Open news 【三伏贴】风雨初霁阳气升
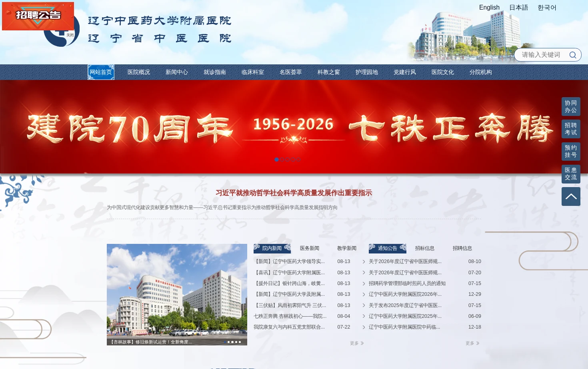The width and height of the screenshot is (588, 369). click(x=290, y=305)
